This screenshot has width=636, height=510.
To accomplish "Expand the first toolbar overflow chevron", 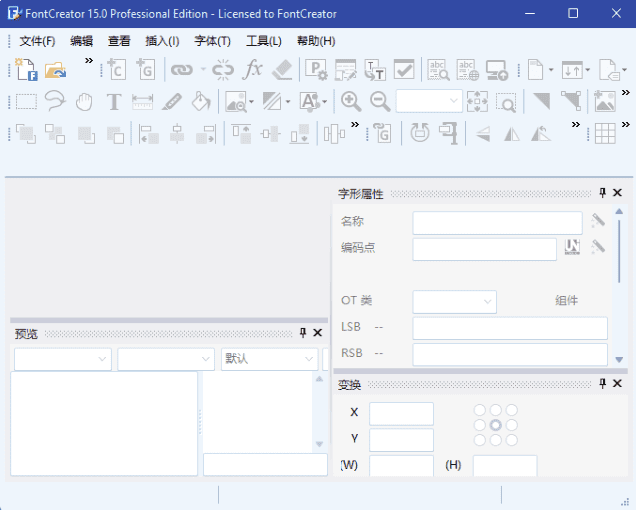I will [x=88, y=61].
